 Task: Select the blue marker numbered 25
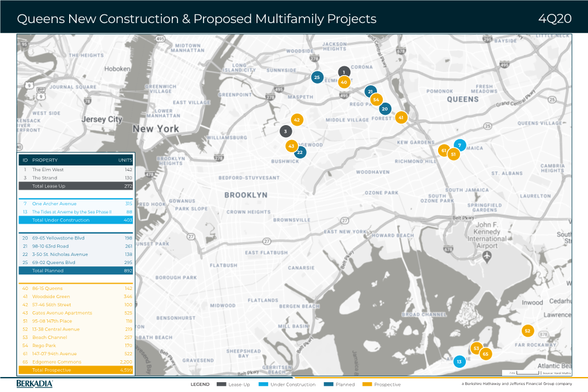coord(316,77)
